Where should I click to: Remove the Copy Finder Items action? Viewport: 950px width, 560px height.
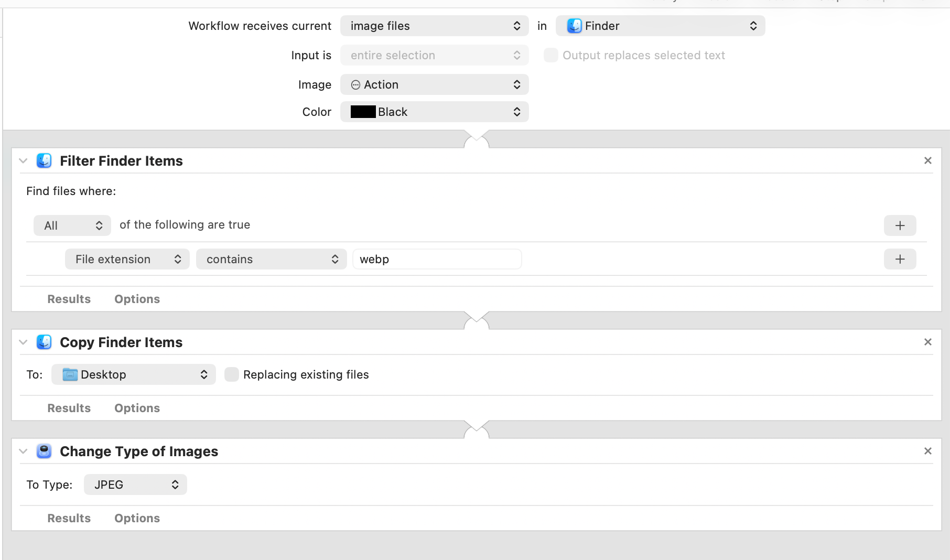coord(927,342)
